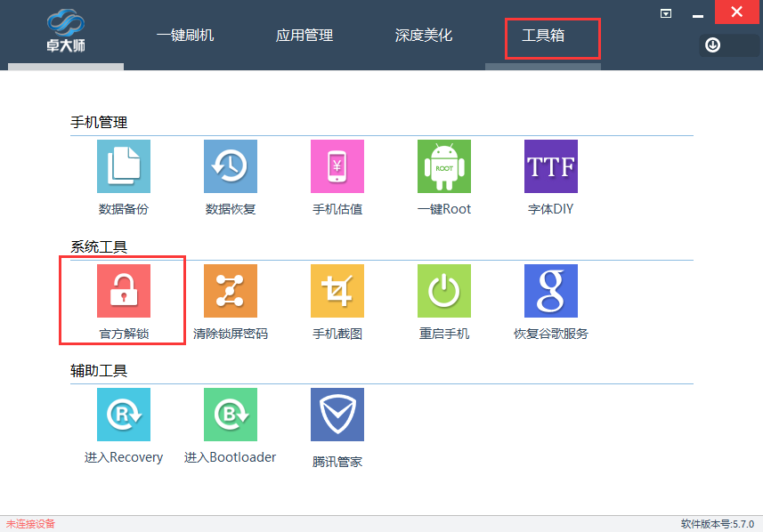This screenshot has height=532, width=763.
Task: Select the 工具箱 tab
Action: tap(541, 36)
